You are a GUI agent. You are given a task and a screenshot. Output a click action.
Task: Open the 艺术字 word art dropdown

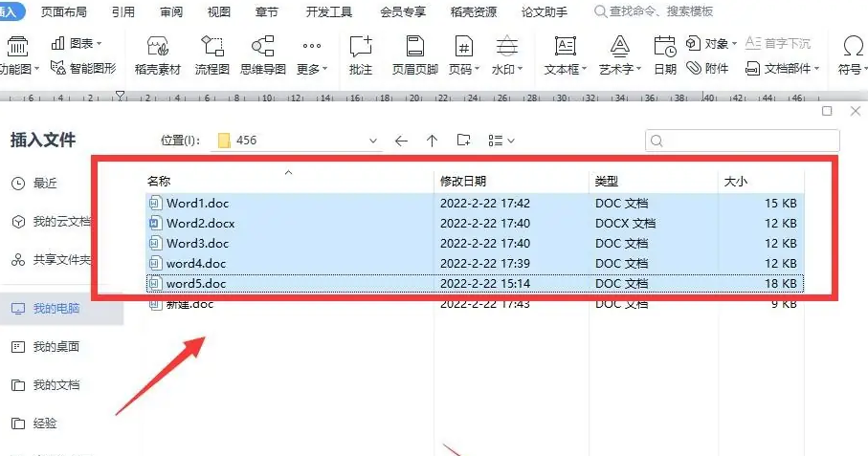620,55
